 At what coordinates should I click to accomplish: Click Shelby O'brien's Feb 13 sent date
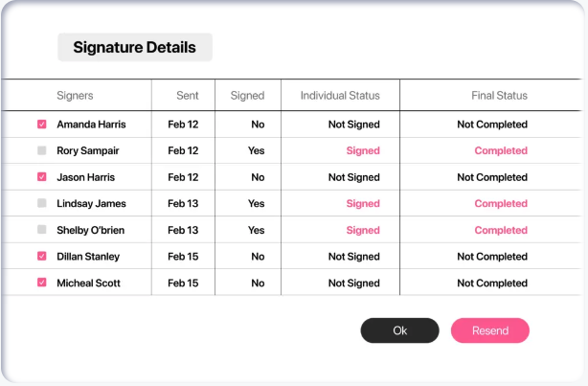183,230
